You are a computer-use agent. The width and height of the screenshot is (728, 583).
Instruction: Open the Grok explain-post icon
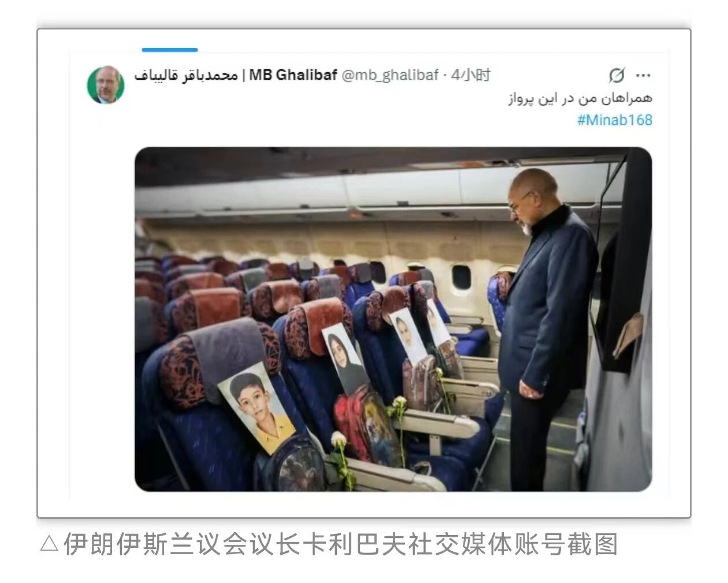pyautogui.click(x=616, y=75)
